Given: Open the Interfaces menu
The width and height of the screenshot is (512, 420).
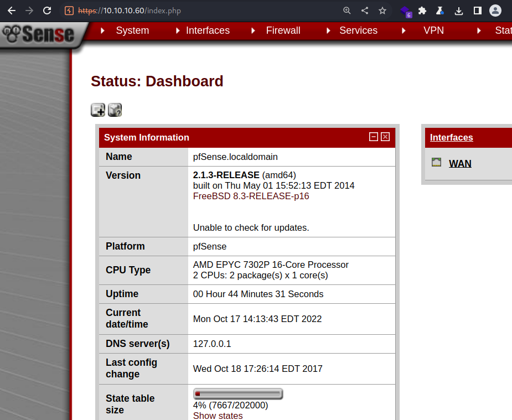Looking at the screenshot, I should [x=208, y=30].
